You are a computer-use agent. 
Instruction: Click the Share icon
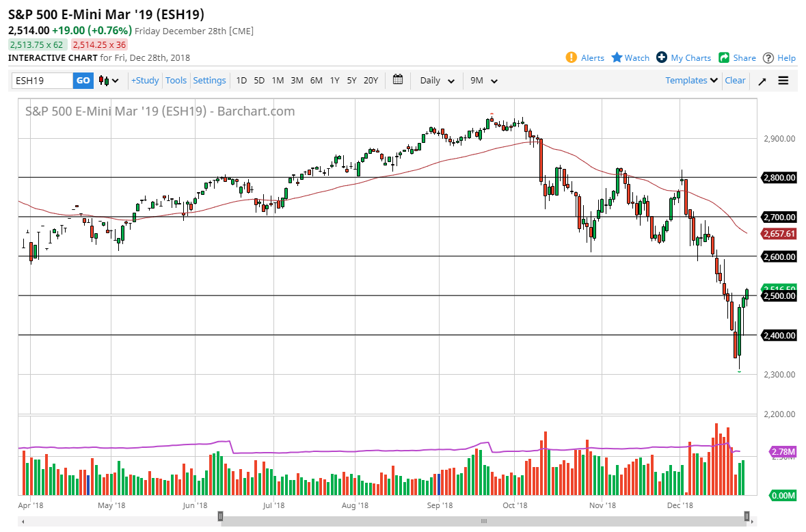[x=723, y=57]
